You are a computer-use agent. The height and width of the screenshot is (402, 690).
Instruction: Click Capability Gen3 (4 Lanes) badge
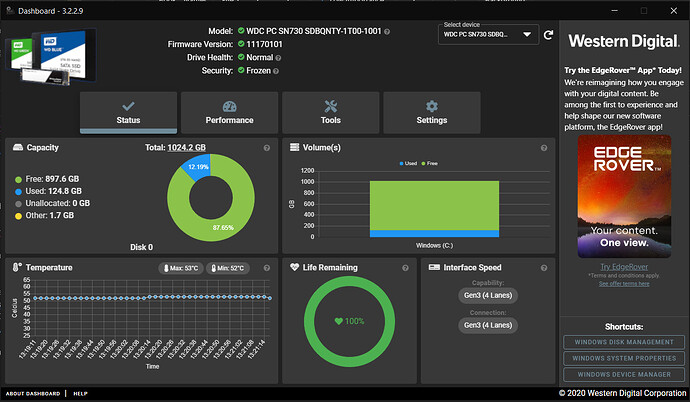coord(488,295)
